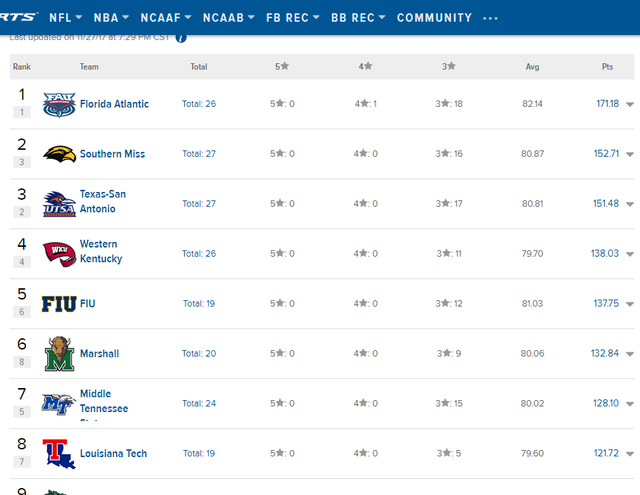Screen dimensions: 640x495
Task: Expand Texas-San Antonio row details arrow
Action: pos(630,204)
